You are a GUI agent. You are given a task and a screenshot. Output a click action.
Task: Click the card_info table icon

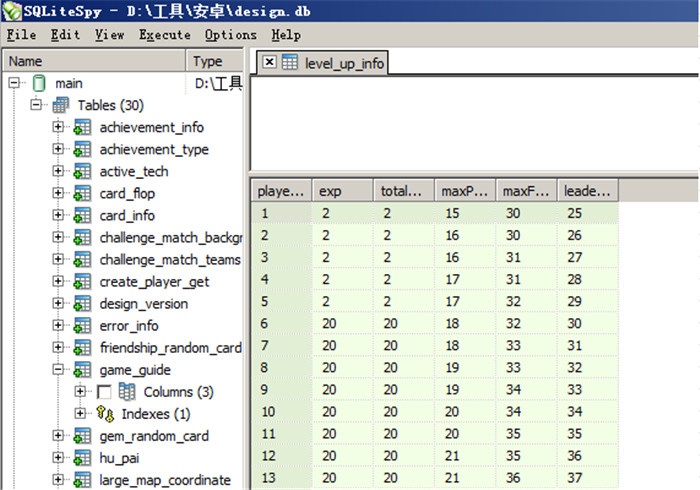(x=82, y=216)
